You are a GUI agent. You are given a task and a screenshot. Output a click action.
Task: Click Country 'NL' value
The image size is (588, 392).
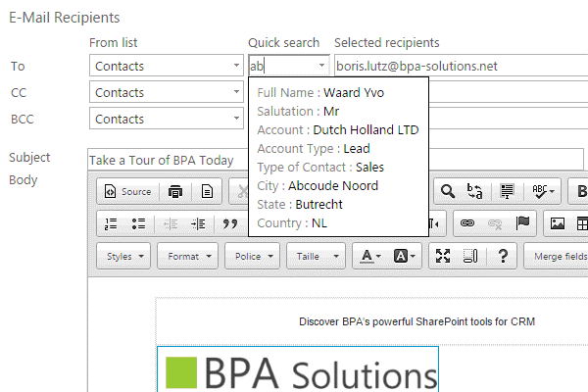tap(319, 223)
